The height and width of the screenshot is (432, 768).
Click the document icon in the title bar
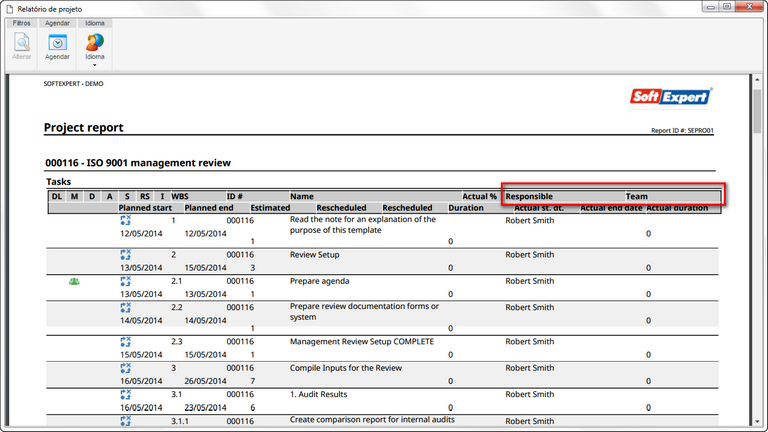click(9, 9)
